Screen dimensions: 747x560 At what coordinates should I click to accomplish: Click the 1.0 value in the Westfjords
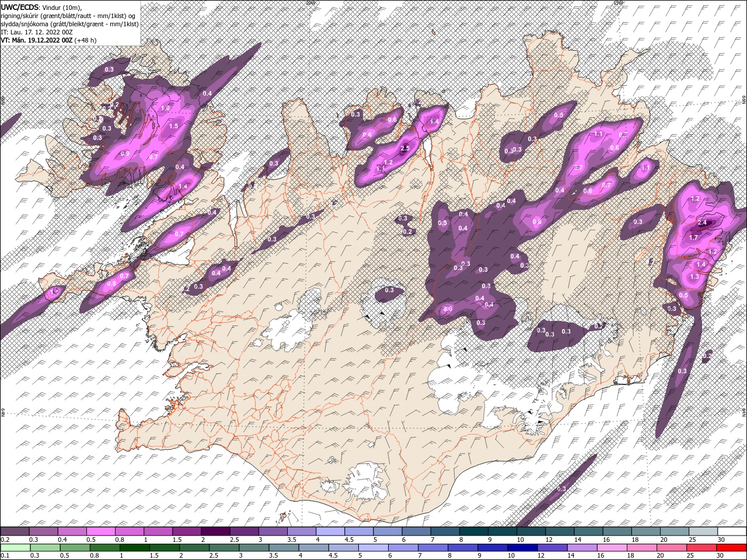click(165, 108)
